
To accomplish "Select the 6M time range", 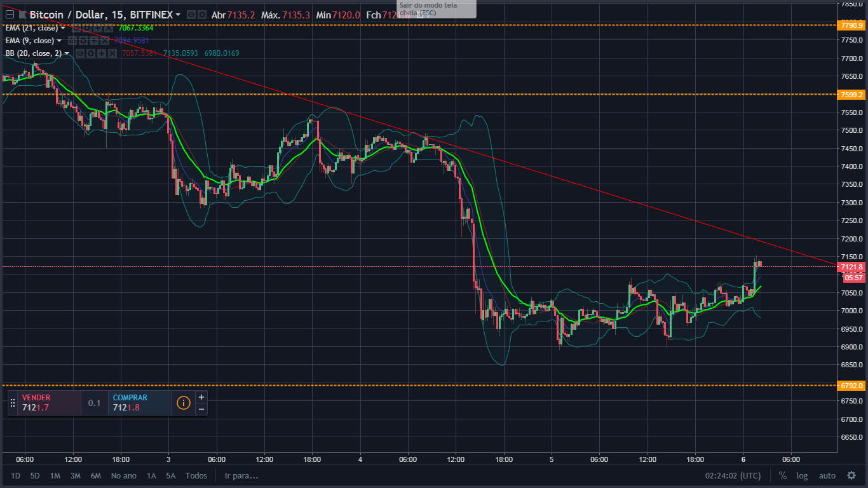I will coord(96,475).
